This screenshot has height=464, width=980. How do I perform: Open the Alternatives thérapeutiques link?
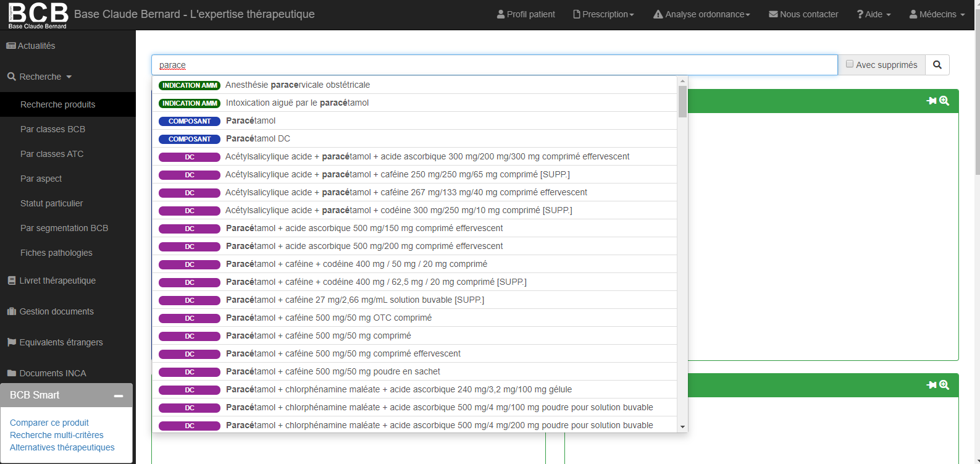(x=62, y=447)
